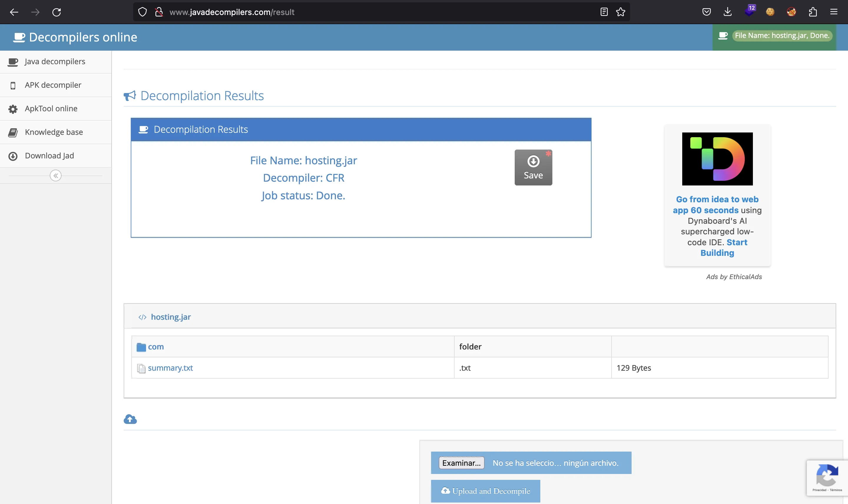Open Java decompilers in sidebar
Image resolution: width=848 pixels, height=504 pixels.
coord(56,62)
